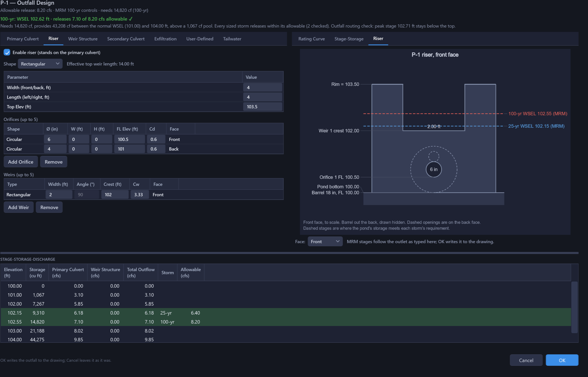The width and height of the screenshot is (588, 377).
Task: Click the 25-yr WSEL 102.15 label
Action: click(536, 126)
